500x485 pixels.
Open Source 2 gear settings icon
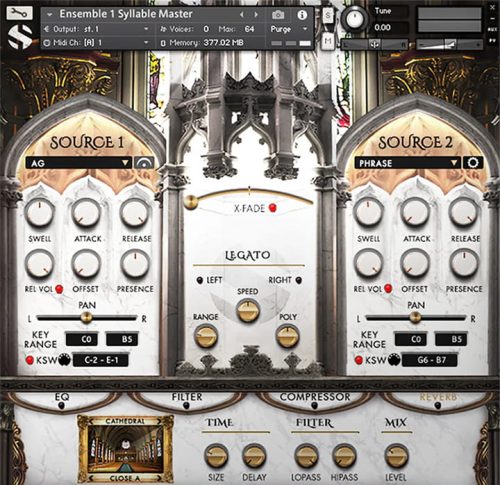coord(473,163)
